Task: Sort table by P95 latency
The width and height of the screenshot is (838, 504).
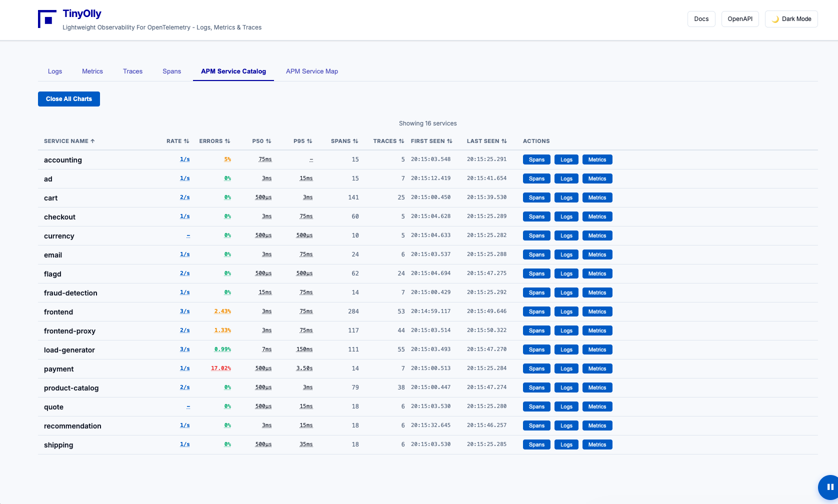Action: (302, 141)
